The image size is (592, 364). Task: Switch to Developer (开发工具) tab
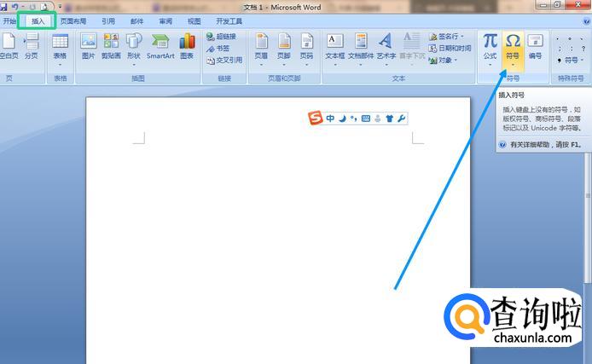pyautogui.click(x=229, y=21)
